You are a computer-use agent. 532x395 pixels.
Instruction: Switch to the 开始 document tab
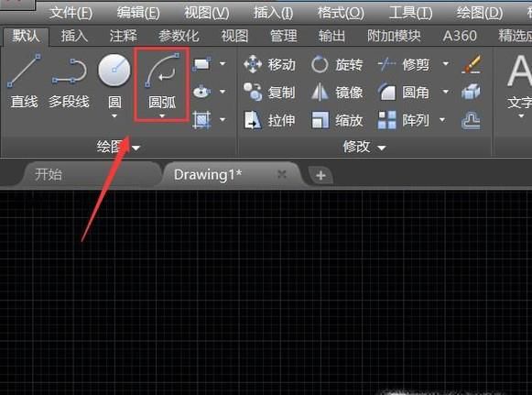pyautogui.click(x=49, y=174)
